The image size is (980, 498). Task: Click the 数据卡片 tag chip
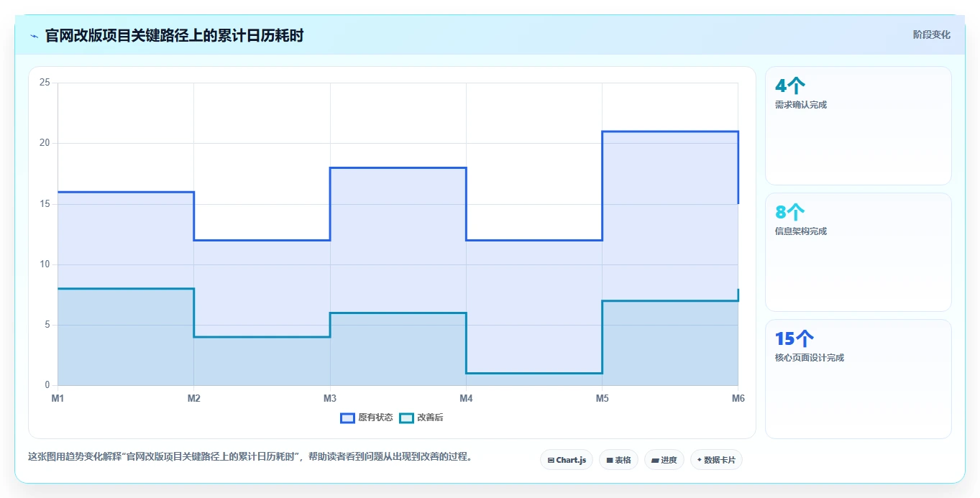716,460
